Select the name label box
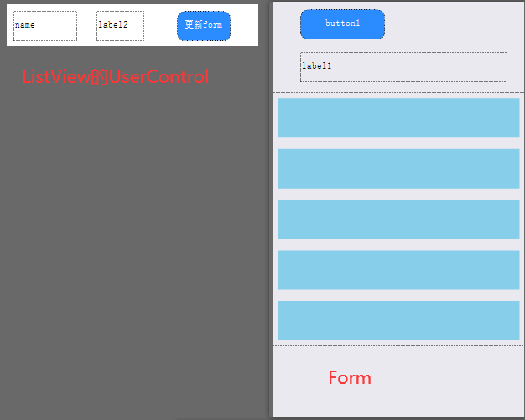This screenshot has width=525, height=420. point(45,26)
